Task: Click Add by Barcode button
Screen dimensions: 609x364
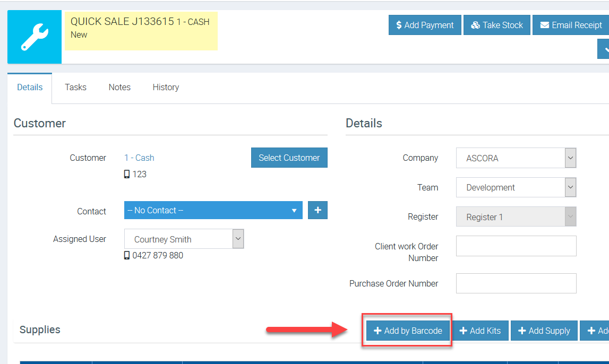Action: 408,331
